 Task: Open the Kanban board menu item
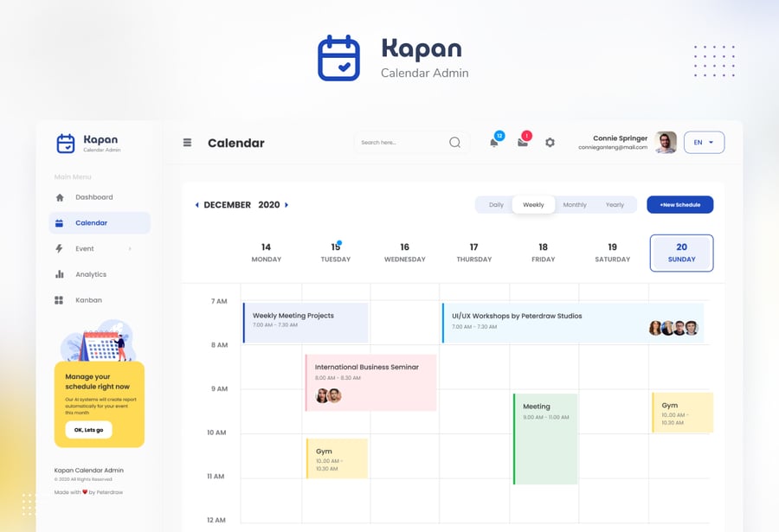(x=88, y=300)
